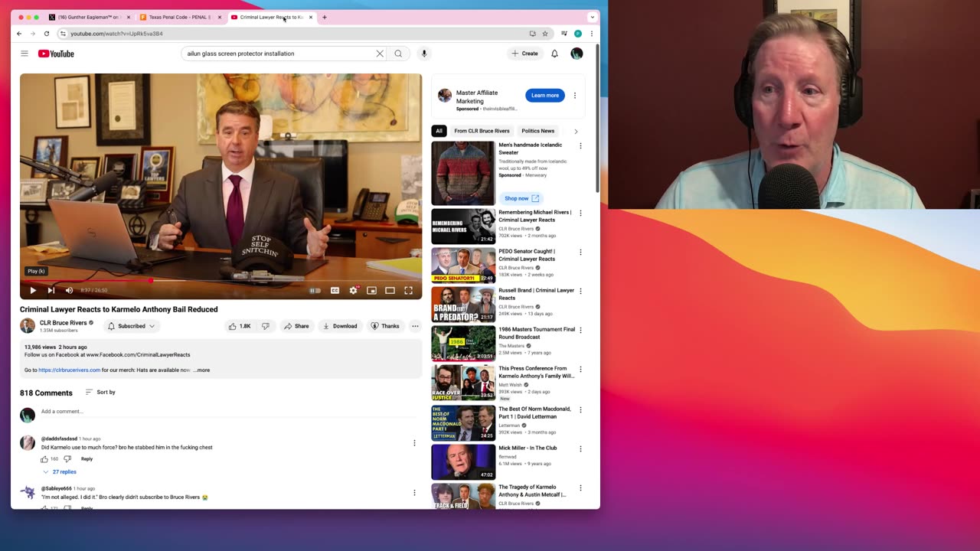Expand the 27 replies thread
Image resolution: width=980 pixels, height=551 pixels.
click(59, 471)
